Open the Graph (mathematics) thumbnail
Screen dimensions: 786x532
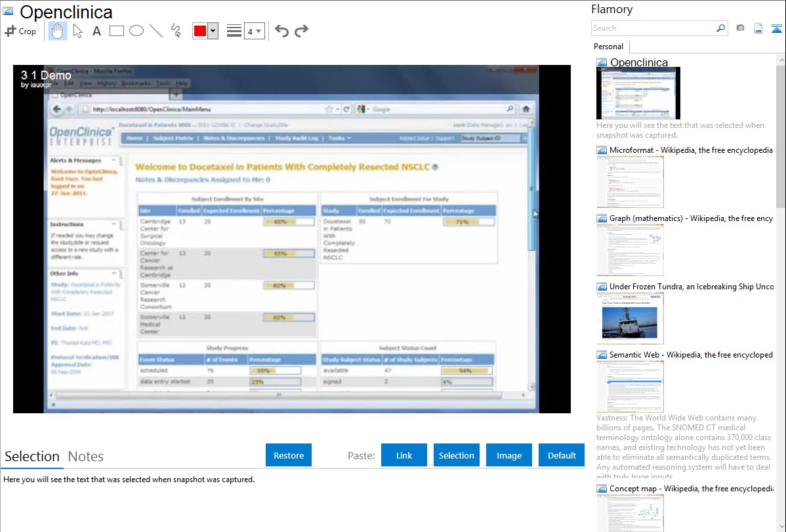[x=630, y=250]
